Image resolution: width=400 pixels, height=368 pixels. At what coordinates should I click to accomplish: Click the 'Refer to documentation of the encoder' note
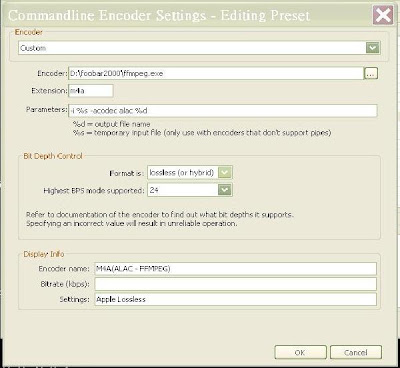click(160, 215)
